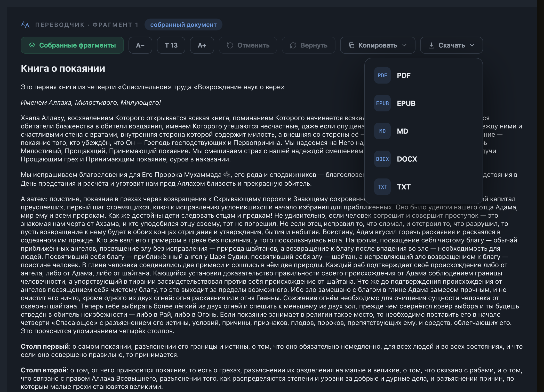
Task: Click the EPUB format badge icon
Action: [382, 103]
